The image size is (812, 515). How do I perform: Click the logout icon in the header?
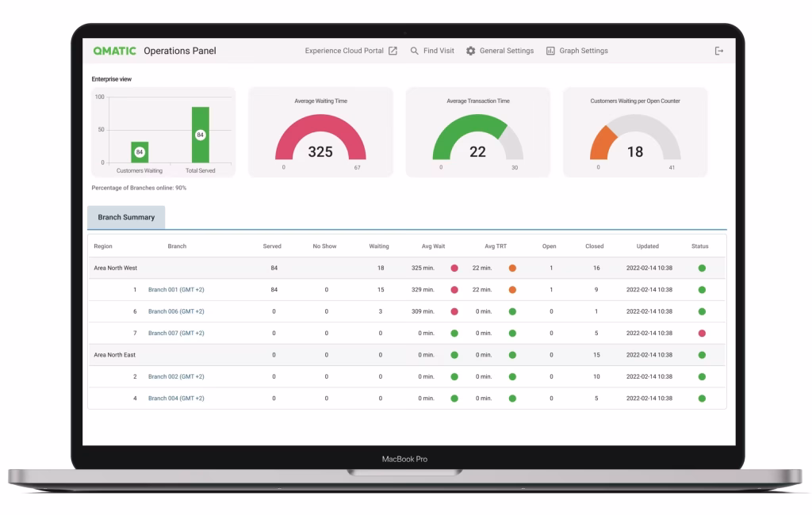pyautogui.click(x=719, y=51)
